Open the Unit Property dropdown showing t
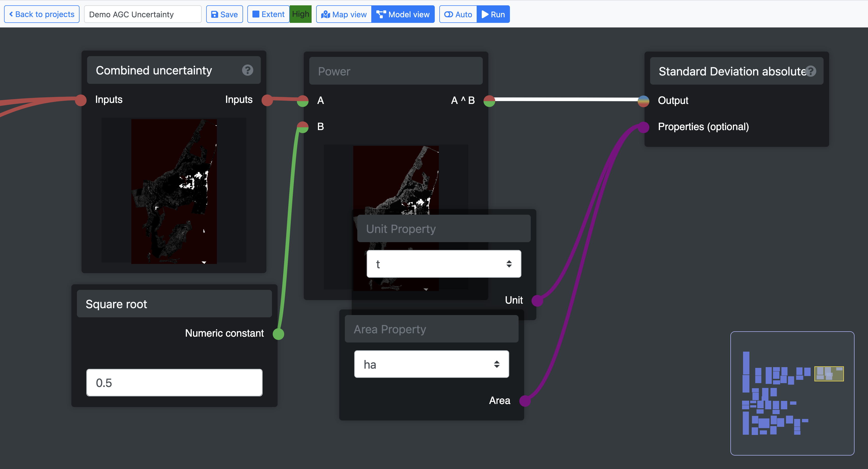This screenshot has width=868, height=469. click(443, 264)
